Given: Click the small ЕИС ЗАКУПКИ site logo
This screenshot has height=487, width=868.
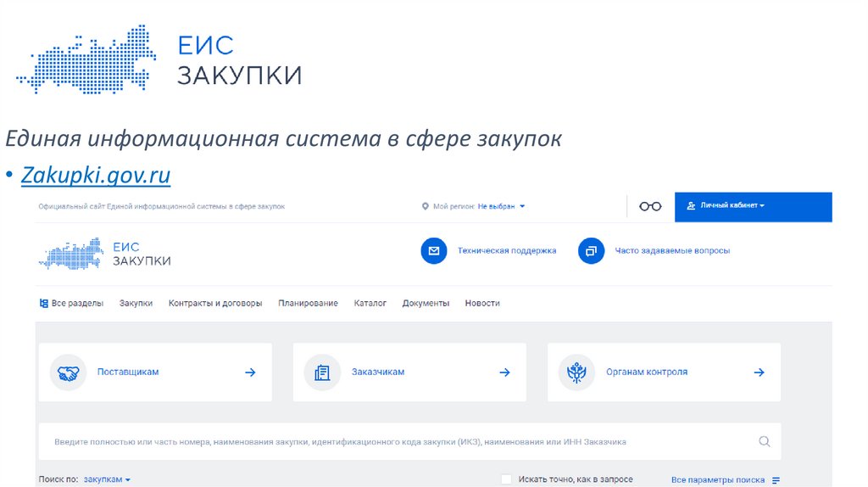Looking at the screenshot, I should tap(105, 254).
